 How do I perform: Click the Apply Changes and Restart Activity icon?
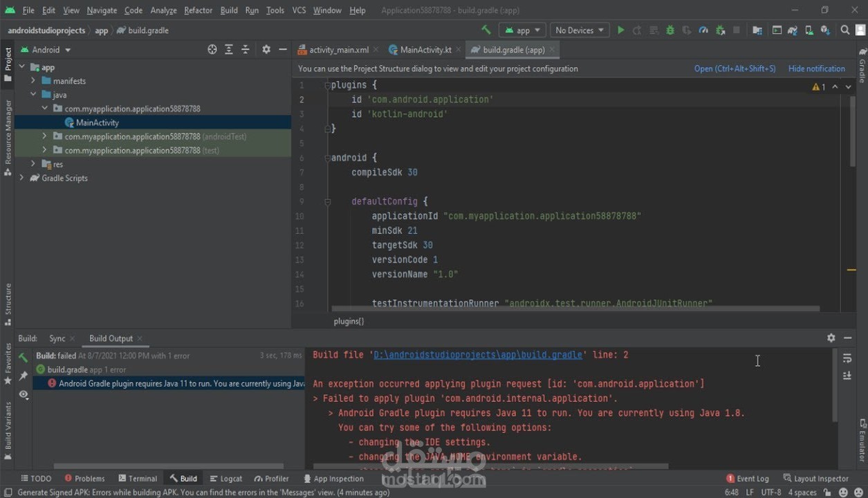(x=637, y=30)
